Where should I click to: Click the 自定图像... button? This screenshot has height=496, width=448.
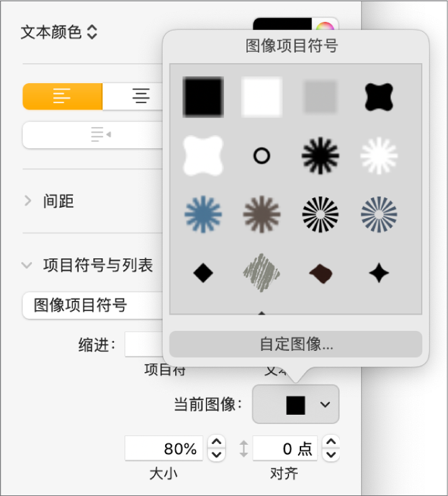pos(295,344)
